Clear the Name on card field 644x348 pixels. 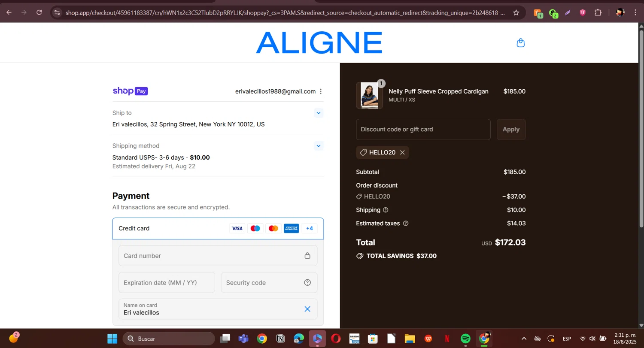tap(307, 309)
